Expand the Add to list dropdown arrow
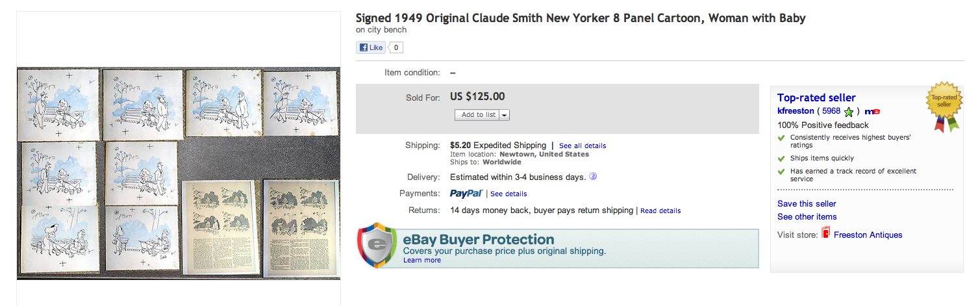This screenshot has height=306, width=980. coord(505,115)
